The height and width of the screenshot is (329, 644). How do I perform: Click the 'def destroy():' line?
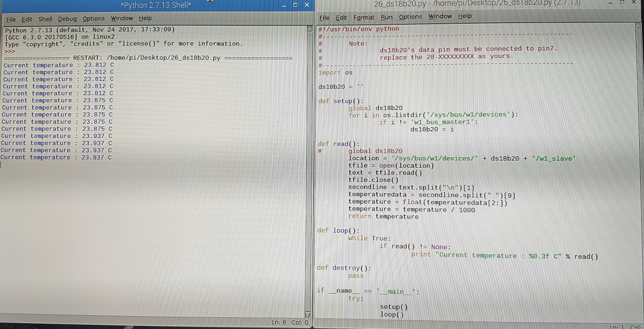coord(344,268)
